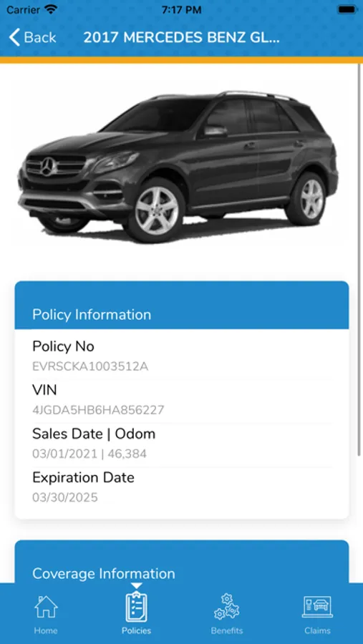This screenshot has height=644, width=363.
Task: Go to the Home tab label
Action: click(46, 630)
